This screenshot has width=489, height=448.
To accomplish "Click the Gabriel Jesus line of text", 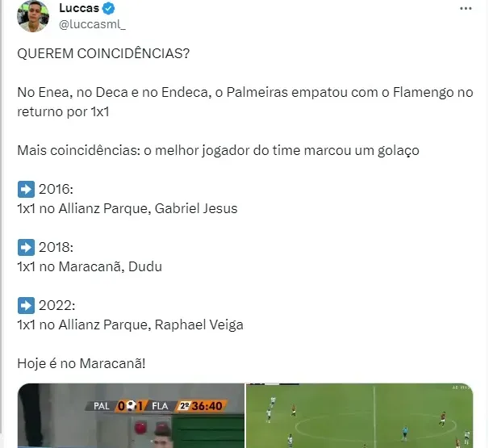I will point(127,208).
